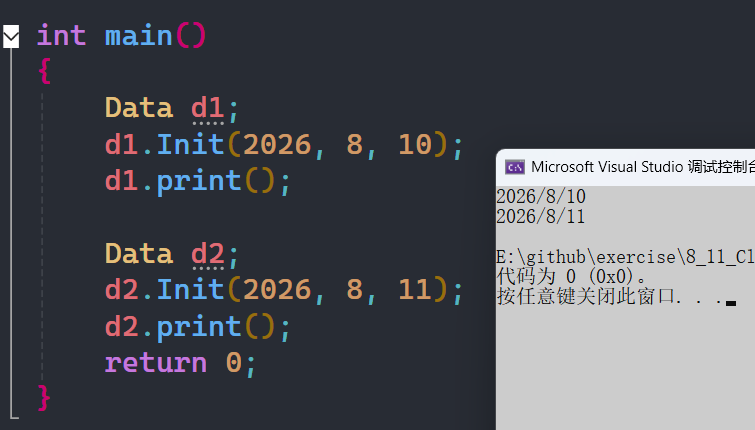Click the console output line '2026/8/10'
Screen dimensions: 755x430
pyautogui.click(x=541, y=196)
